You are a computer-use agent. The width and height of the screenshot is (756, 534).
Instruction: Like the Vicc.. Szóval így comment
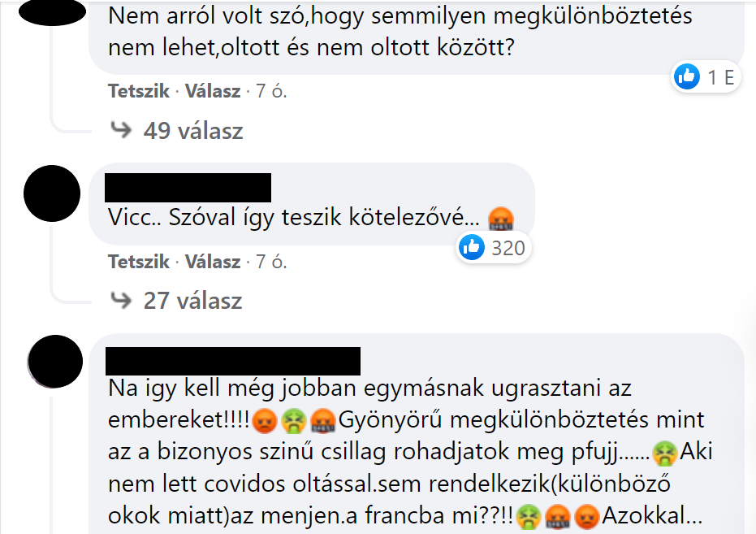click(x=138, y=262)
